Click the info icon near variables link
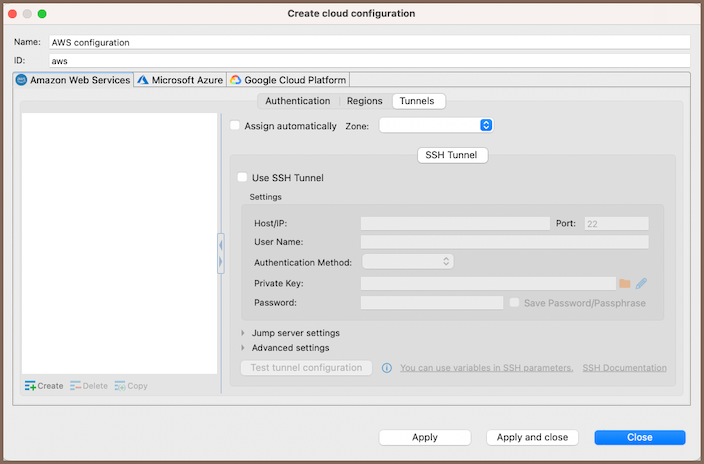The image size is (704, 464). pyautogui.click(x=386, y=368)
